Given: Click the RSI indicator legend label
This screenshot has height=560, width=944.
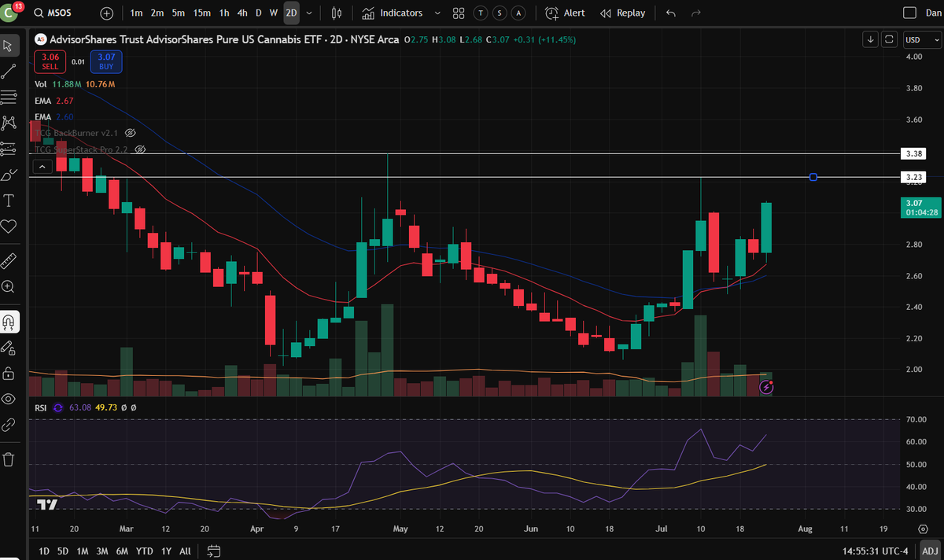Looking at the screenshot, I should 39,407.
